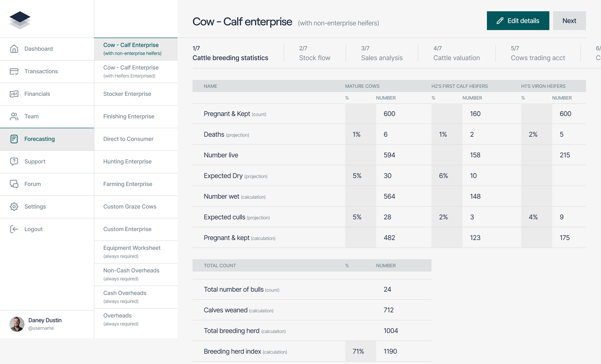Click the Dashboard home icon
Screen dimensions: 601x364
(x=14, y=49)
